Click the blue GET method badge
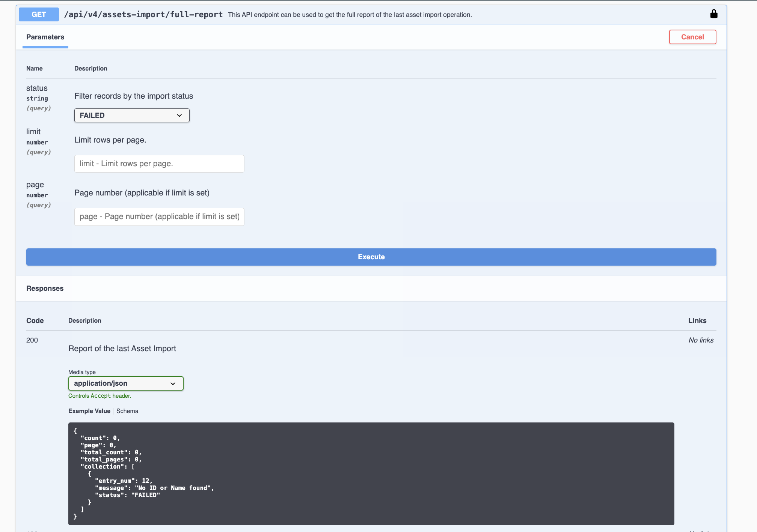This screenshot has width=757, height=532. click(39, 14)
